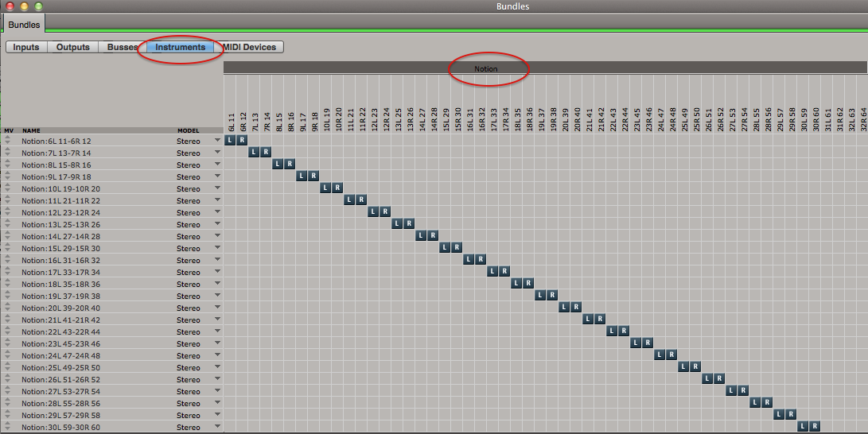Click move arrows for Notion:8L 15-8R 16
868x434 pixels.
coord(8,165)
